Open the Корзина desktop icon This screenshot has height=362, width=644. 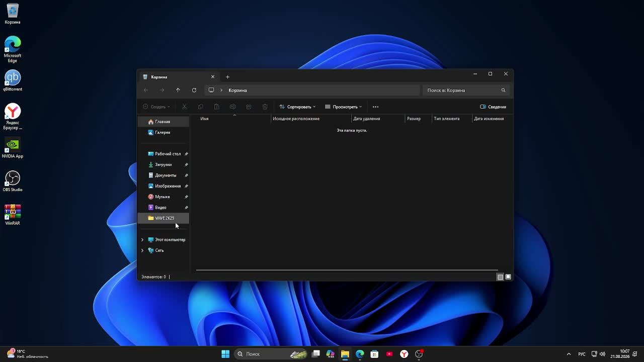coord(13,14)
